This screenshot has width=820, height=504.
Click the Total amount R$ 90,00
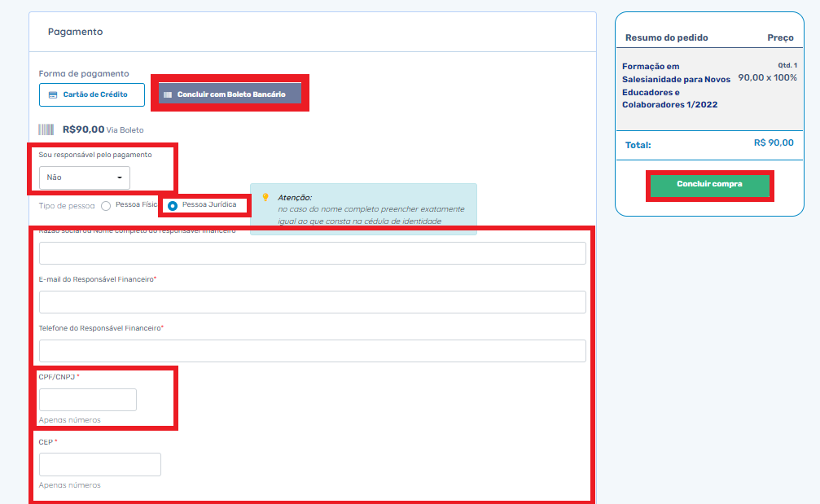(x=773, y=143)
